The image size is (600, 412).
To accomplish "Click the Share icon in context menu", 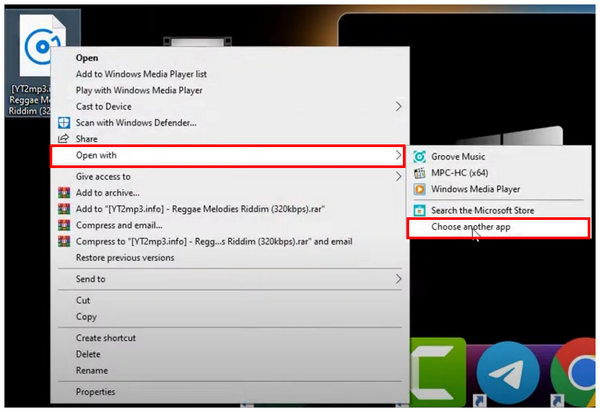I will tap(63, 138).
